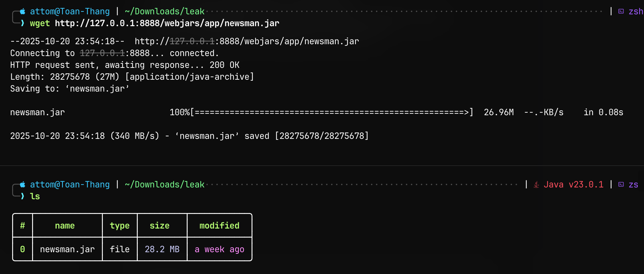The width and height of the screenshot is (644, 274).
Task: Click the prompt arrow before the ls command
Action: point(22,196)
